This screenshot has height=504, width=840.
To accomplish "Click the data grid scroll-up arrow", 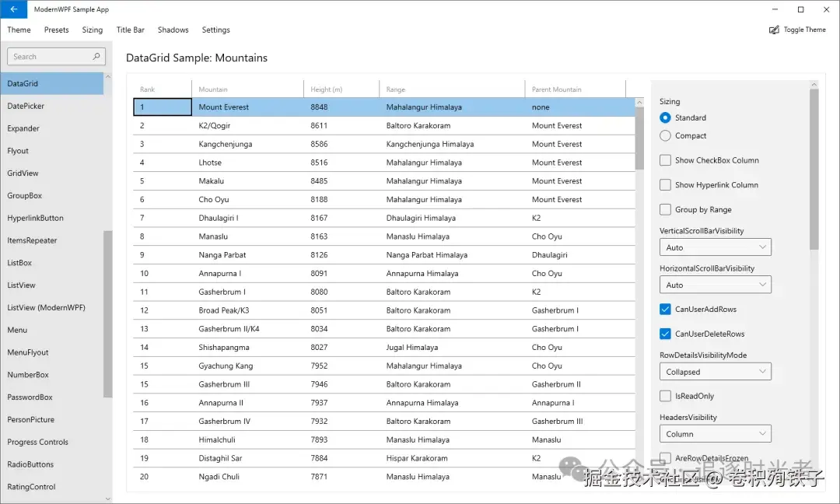I will coord(639,103).
